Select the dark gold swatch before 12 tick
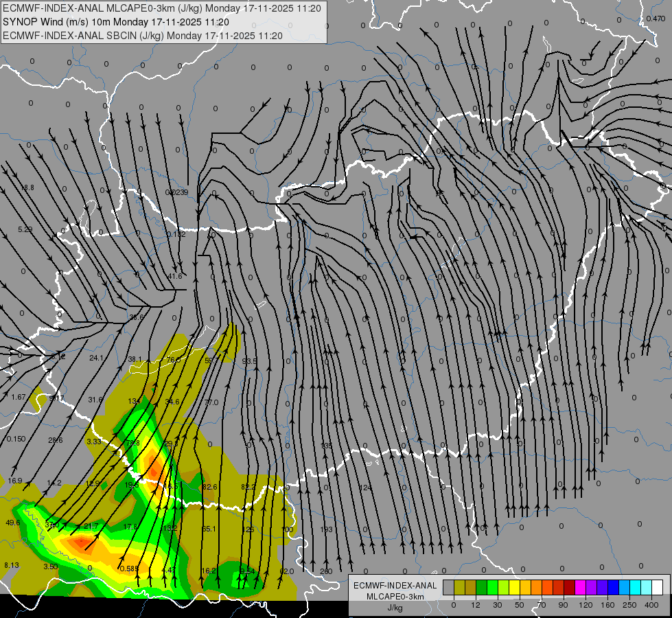 point(471,587)
